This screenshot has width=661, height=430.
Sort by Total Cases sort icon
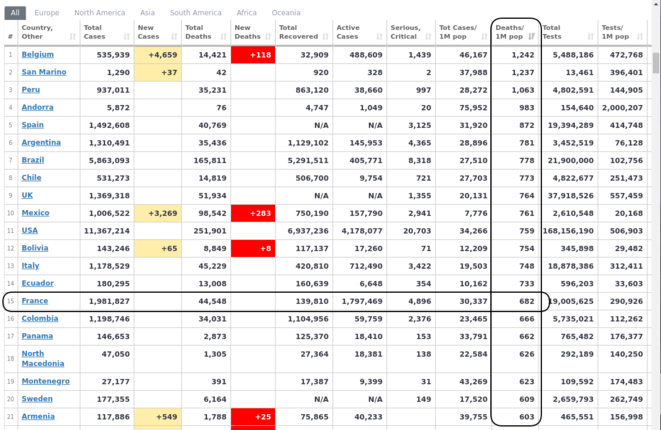pyautogui.click(x=126, y=37)
